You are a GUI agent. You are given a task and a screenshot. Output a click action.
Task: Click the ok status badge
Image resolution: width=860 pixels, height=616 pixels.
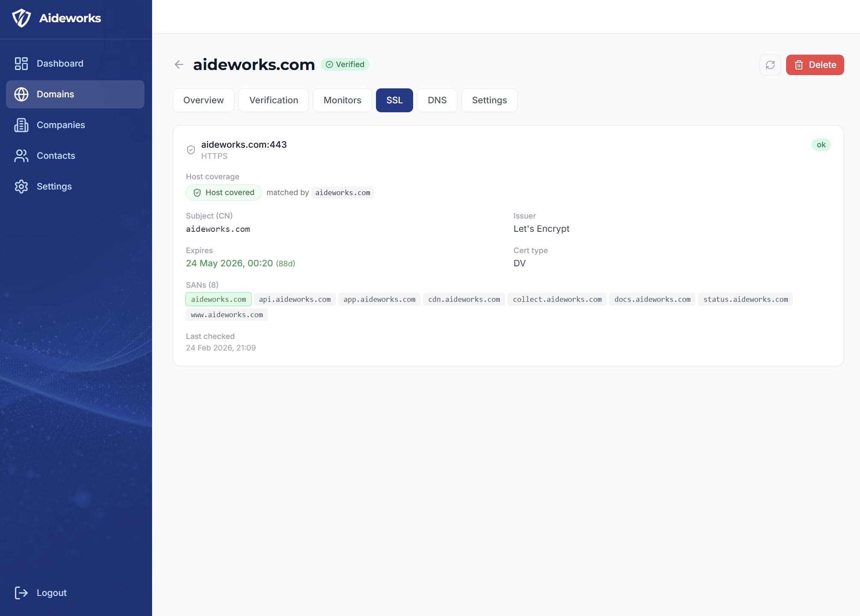pyautogui.click(x=821, y=144)
